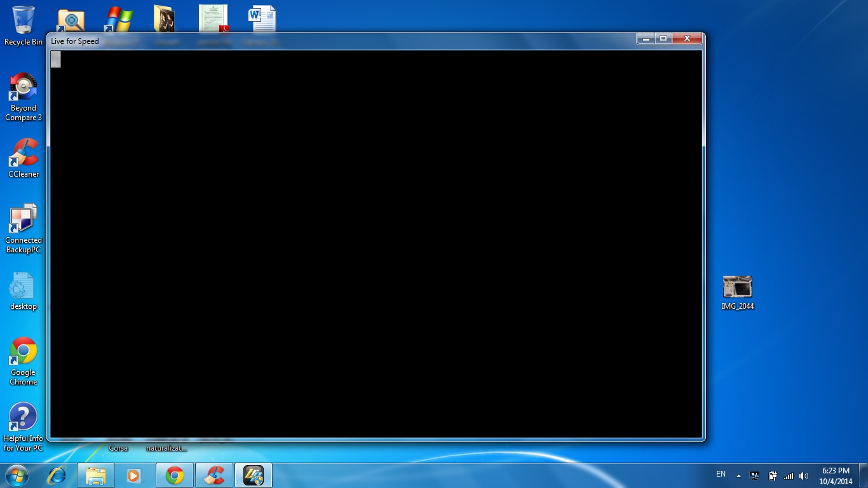
Task: Select the photo folder icon on desktop
Action: click(165, 19)
